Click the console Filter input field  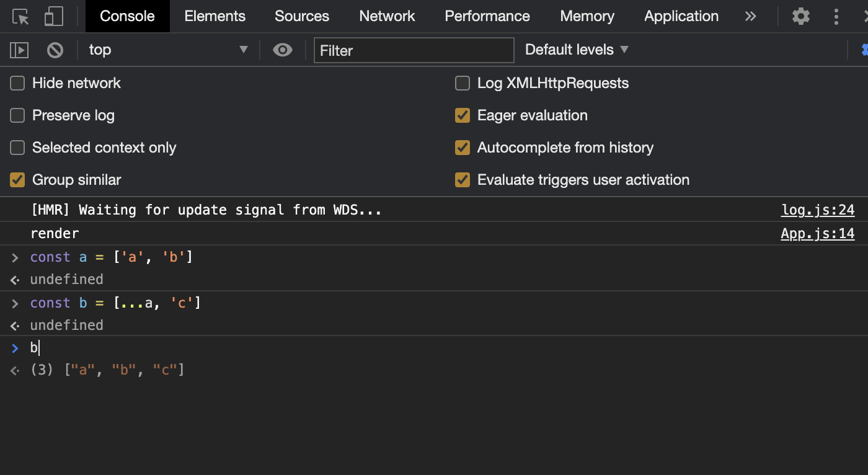tap(414, 50)
